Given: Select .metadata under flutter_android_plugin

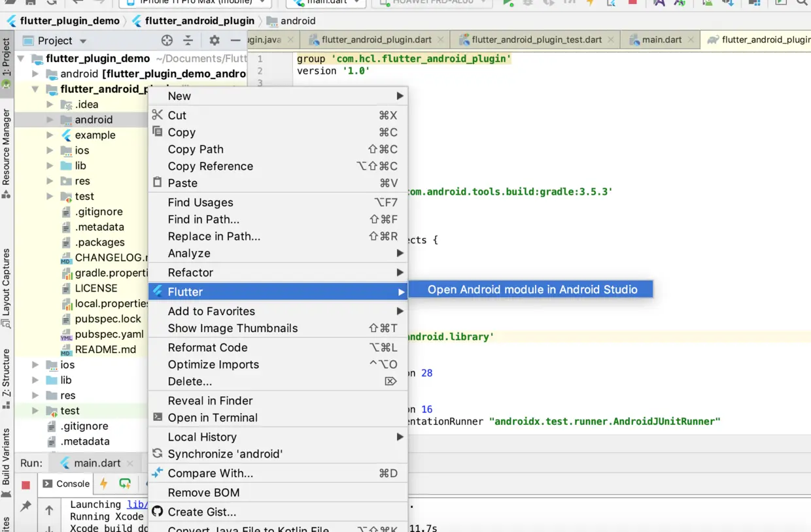Looking at the screenshot, I should pos(99,227).
